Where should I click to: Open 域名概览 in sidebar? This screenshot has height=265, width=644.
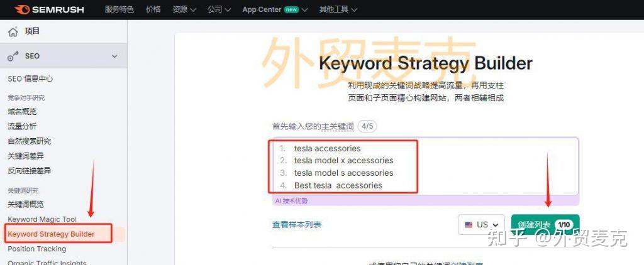22,112
